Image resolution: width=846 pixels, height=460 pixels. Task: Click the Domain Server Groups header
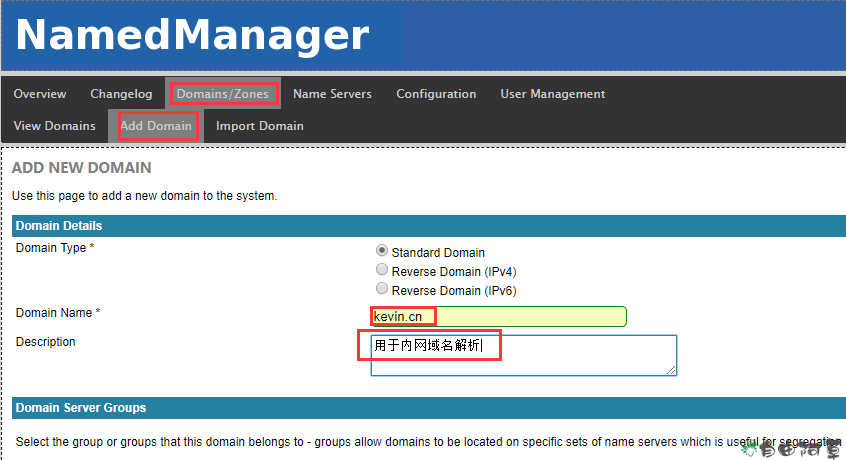click(x=428, y=408)
